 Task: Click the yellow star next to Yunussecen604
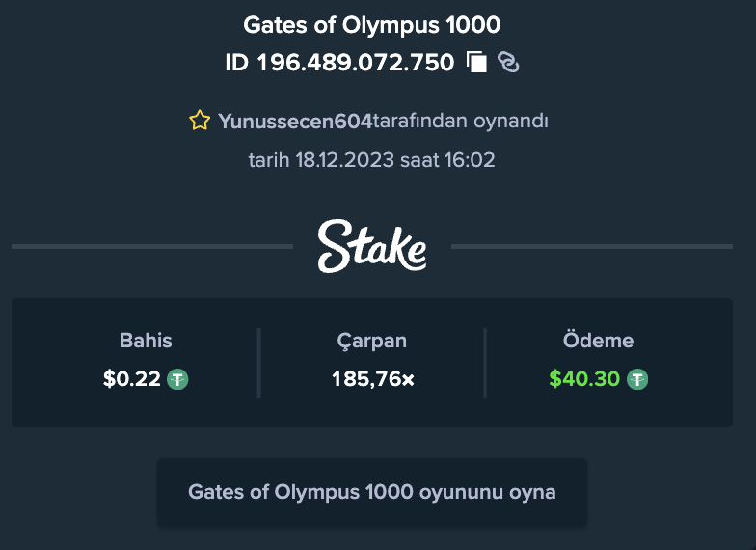point(200,121)
